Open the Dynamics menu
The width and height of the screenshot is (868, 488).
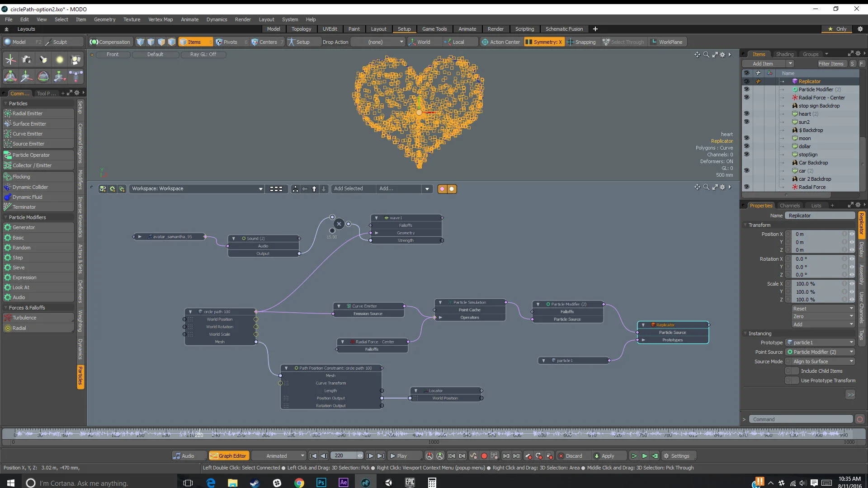(x=217, y=19)
